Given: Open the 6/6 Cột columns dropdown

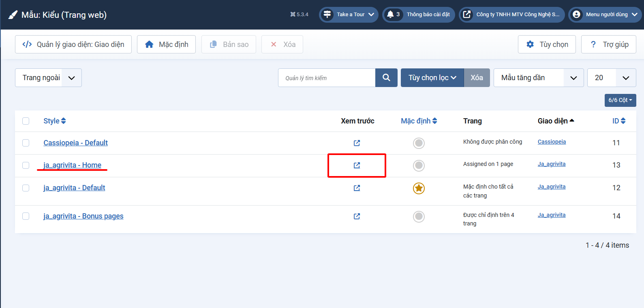Looking at the screenshot, I should tap(620, 100).
